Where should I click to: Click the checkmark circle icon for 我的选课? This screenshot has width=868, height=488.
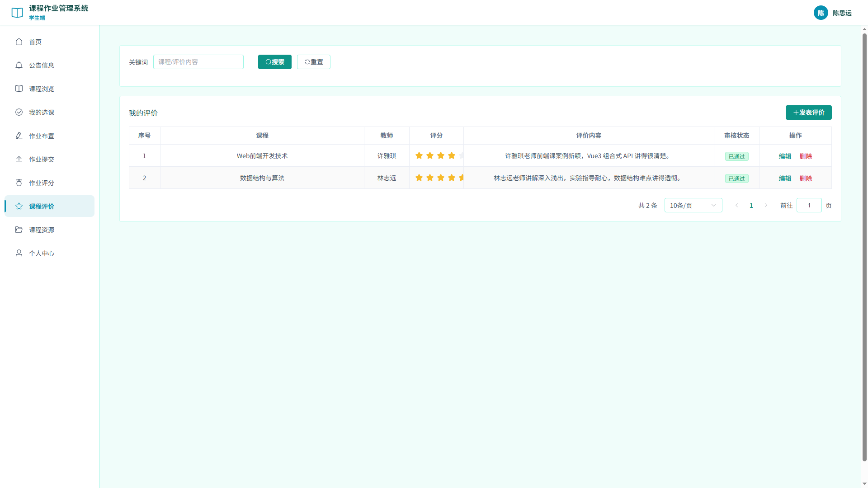click(x=19, y=112)
